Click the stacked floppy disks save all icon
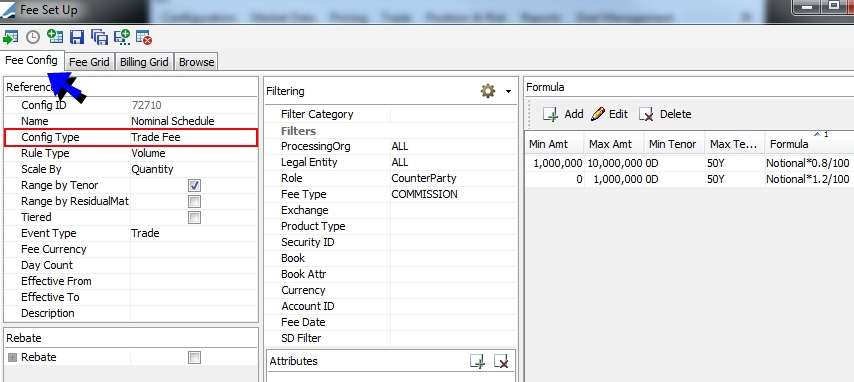The image size is (854, 382). point(100,37)
